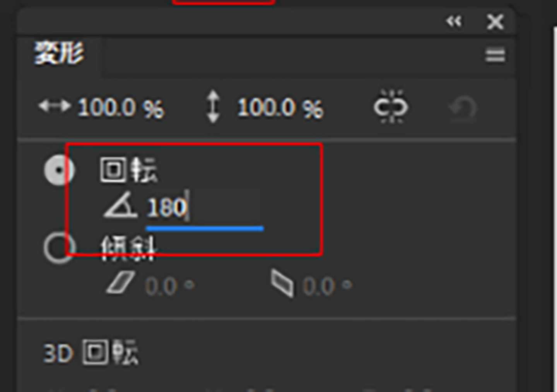Click the vertical skew 0.0° value

327,286
